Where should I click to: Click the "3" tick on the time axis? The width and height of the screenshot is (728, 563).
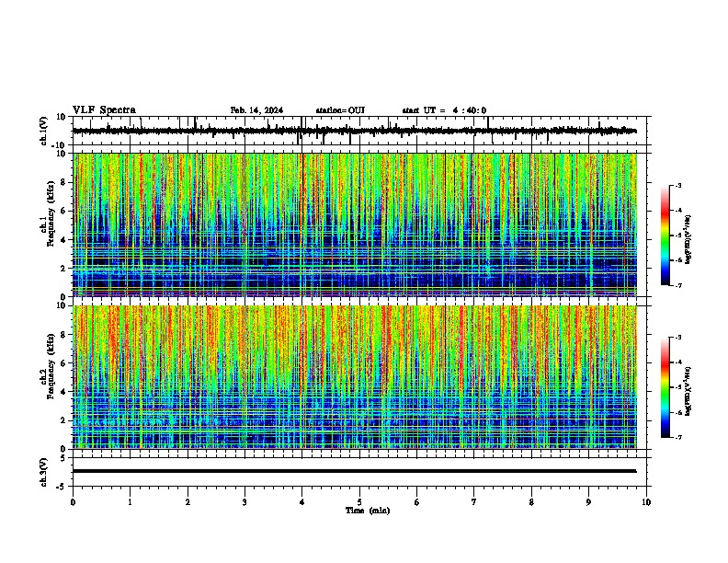pyautogui.click(x=245, y=502)
